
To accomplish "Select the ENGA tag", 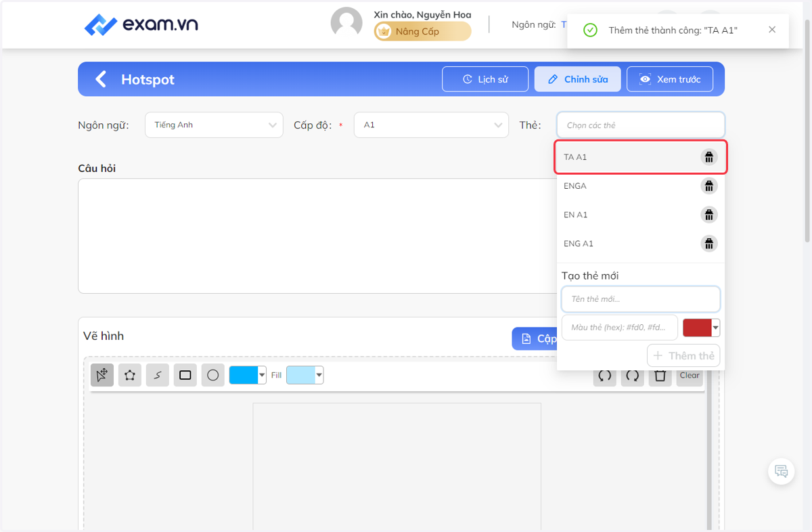I will click(x=641, y=186).
